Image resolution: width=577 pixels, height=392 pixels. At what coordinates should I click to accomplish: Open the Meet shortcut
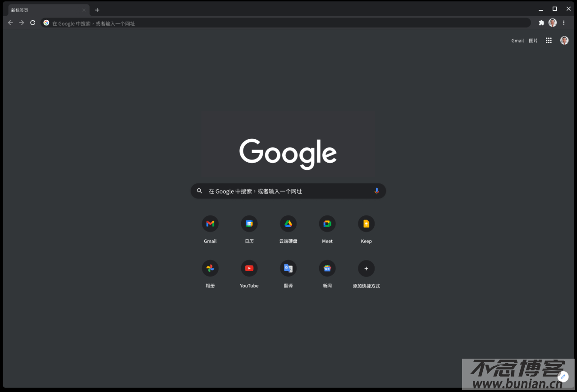[x=327, y=230]
